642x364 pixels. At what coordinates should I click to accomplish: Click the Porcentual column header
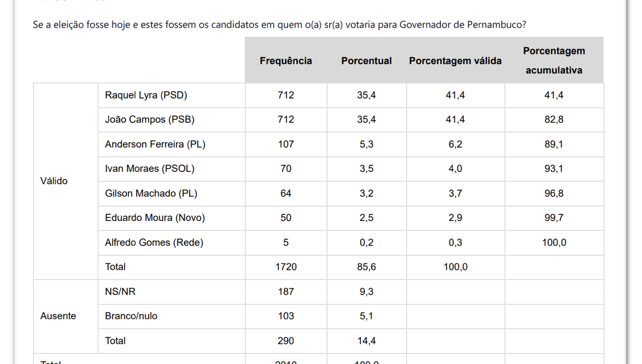pyautogui.click(x=366, y=61)
